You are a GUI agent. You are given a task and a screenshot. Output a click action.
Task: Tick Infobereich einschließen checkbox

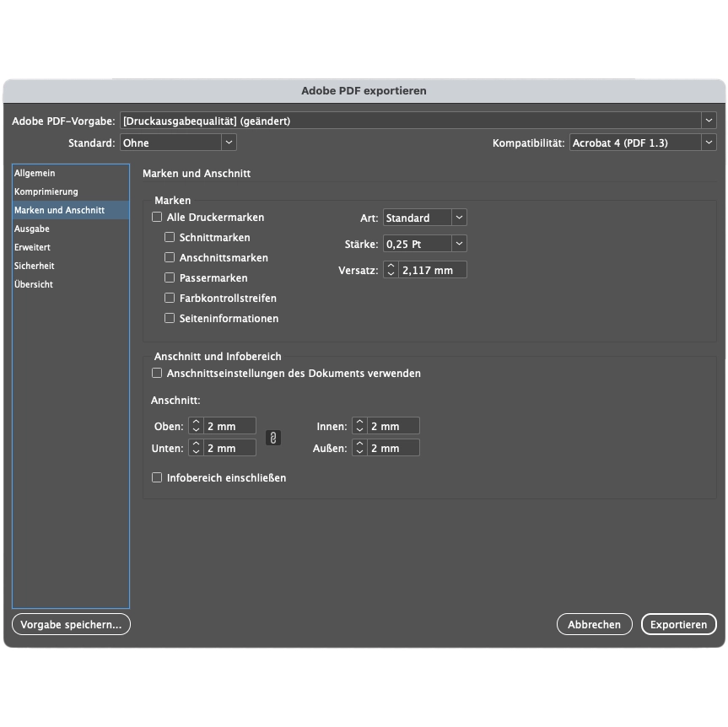[157, 477]
